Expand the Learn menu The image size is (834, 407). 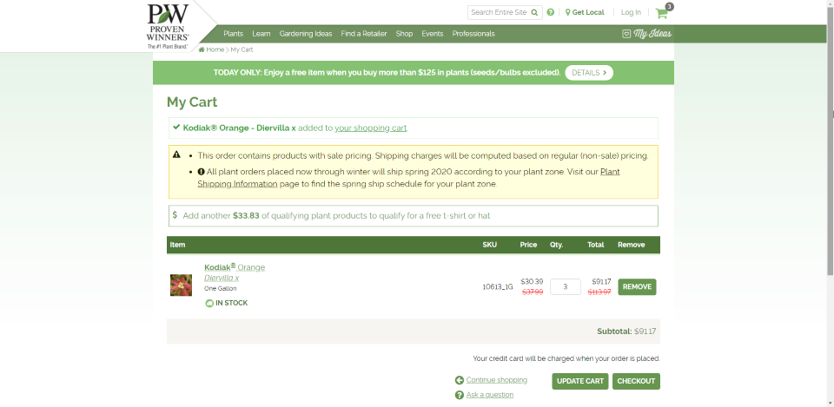[x=261, y=34]
